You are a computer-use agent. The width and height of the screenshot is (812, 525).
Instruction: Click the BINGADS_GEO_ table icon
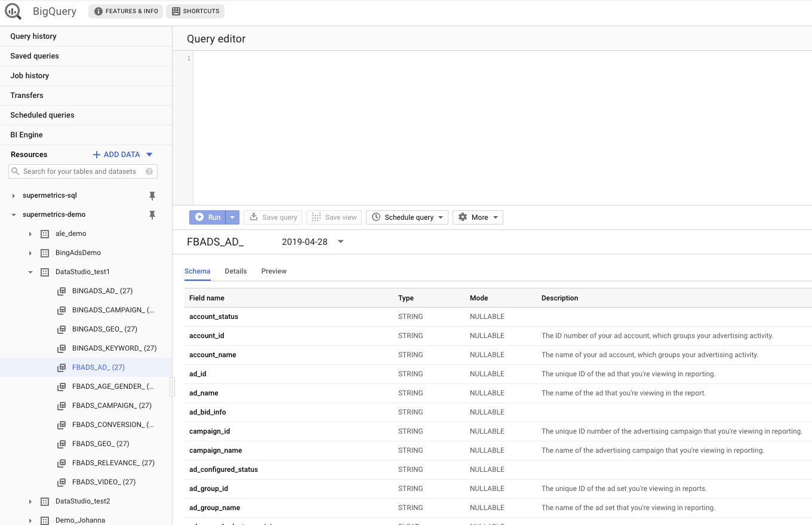coord(61,329)
